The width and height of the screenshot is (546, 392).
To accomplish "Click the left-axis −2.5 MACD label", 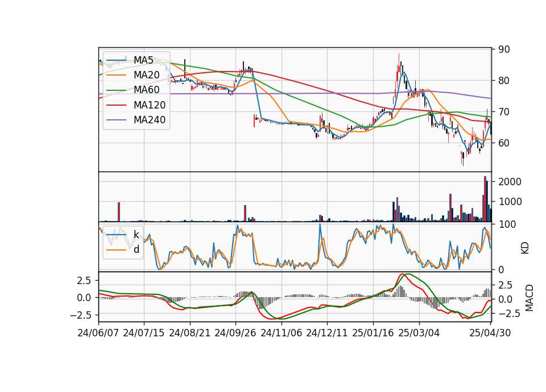I will pyautogui.click(x=81, y=315).
